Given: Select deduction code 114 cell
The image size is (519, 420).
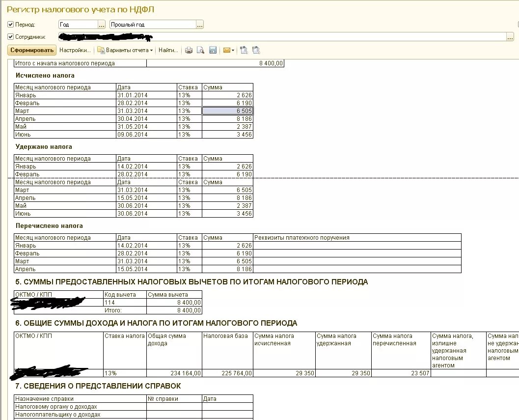Looking at the screenshot, I should (x=125, y=303).
